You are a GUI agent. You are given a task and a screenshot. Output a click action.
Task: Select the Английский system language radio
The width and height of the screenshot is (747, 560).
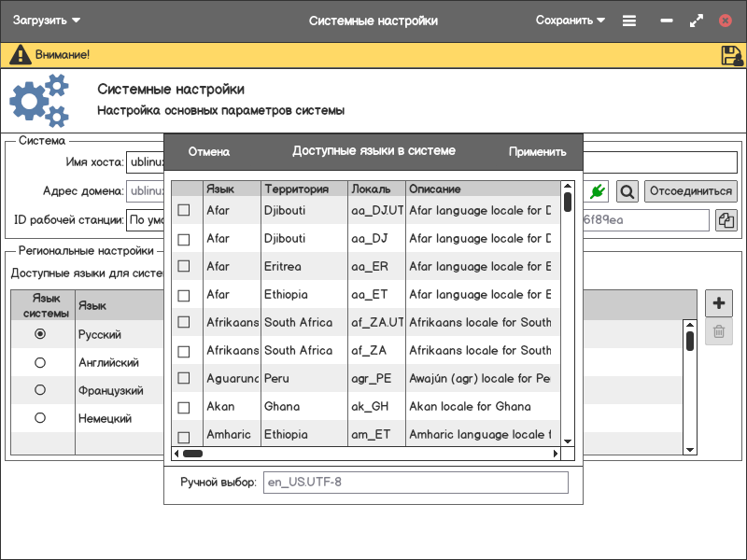(40, 362)
